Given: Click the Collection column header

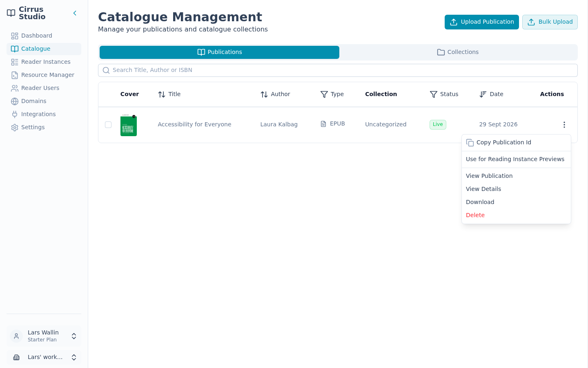Looking at the screenshot, I should 381,94.
